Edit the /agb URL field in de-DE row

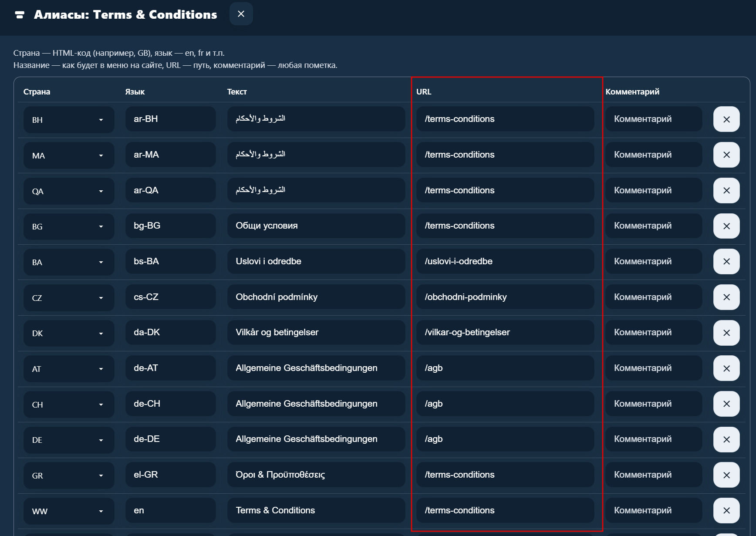click(x=505, y=439)
